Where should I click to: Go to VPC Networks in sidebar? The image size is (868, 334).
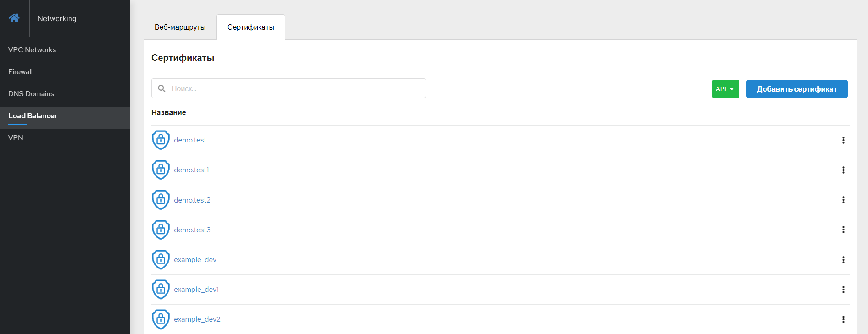[32, 50]
